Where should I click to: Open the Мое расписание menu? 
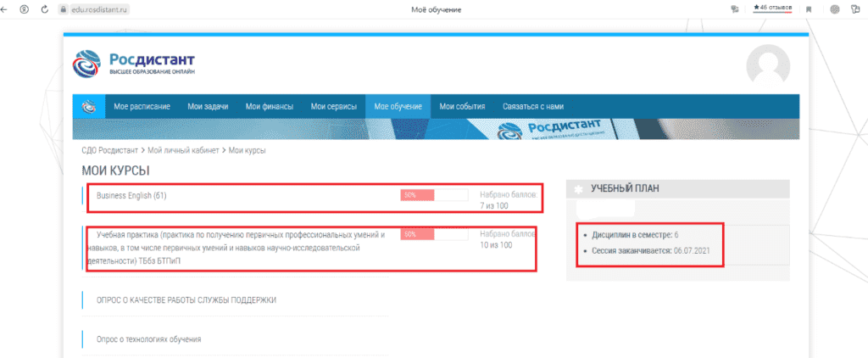pos(142,106)
